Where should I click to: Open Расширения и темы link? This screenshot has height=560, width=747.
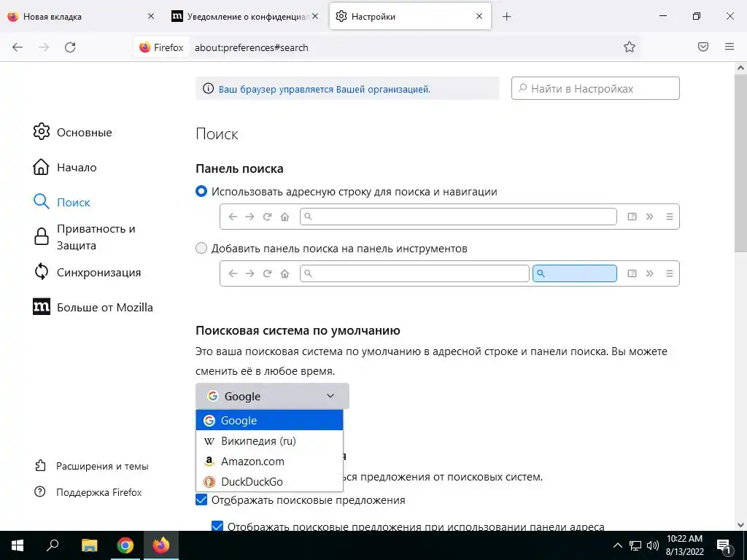click(x=91, y=466)
